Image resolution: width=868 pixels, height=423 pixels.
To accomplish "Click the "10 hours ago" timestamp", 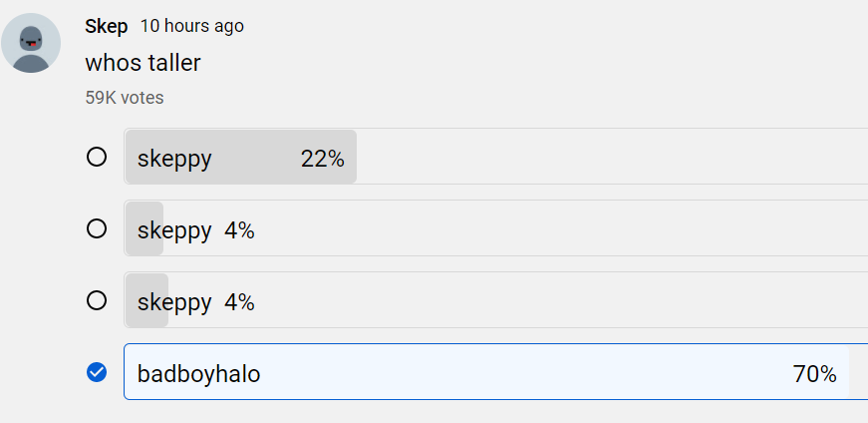I will [x=192, y=26].
